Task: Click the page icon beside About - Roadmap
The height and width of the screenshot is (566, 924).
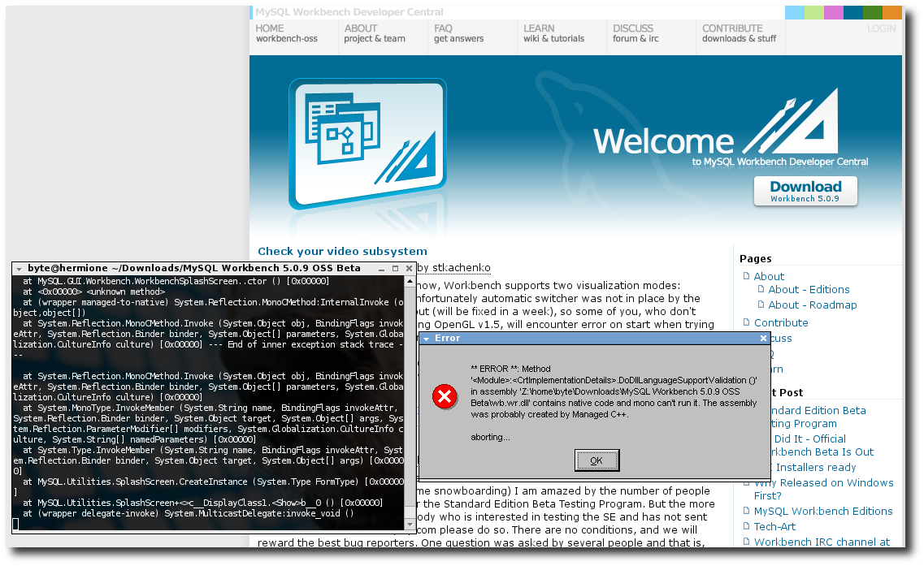Action: [761, 305]
